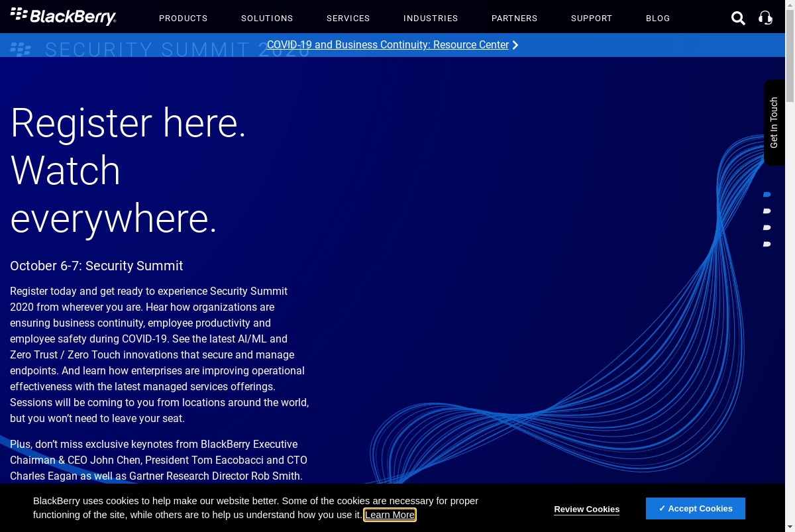This screenshot has width=795, height=532.
Task: Open the Solutions menu
Action: [267, 18]
